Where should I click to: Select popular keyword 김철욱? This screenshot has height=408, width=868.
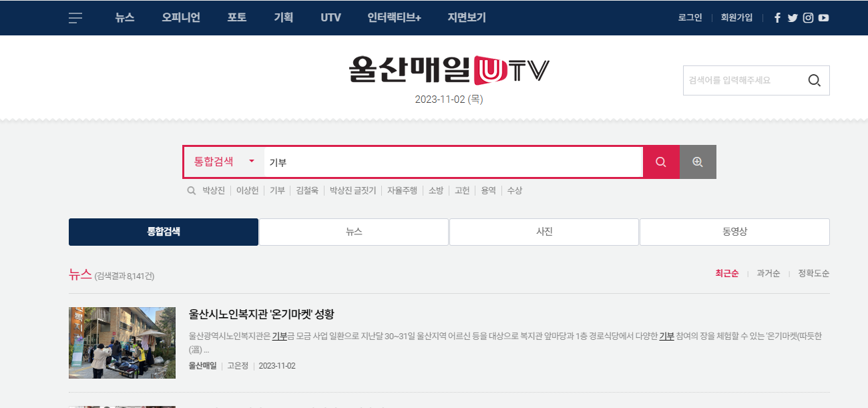coord(307,191)
